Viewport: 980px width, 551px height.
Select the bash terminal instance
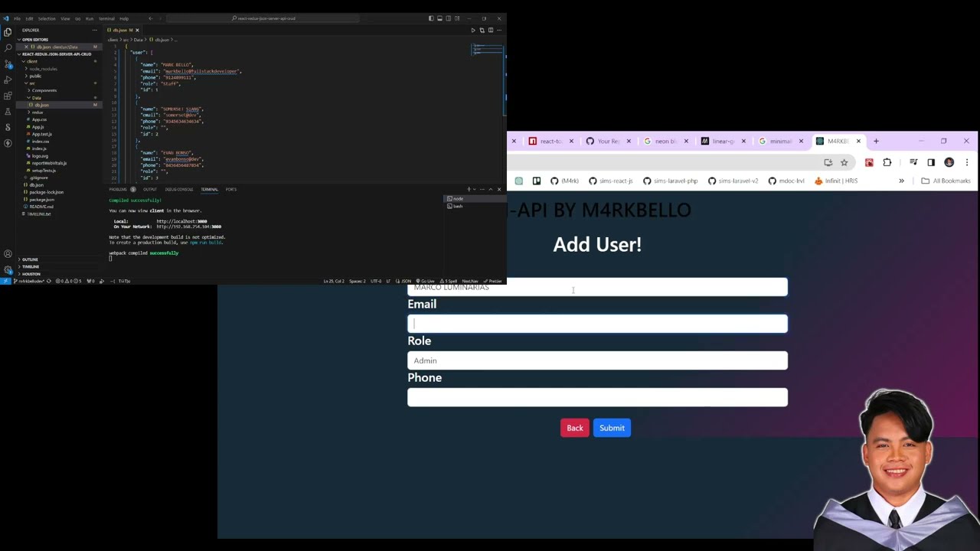pos(475,206)
